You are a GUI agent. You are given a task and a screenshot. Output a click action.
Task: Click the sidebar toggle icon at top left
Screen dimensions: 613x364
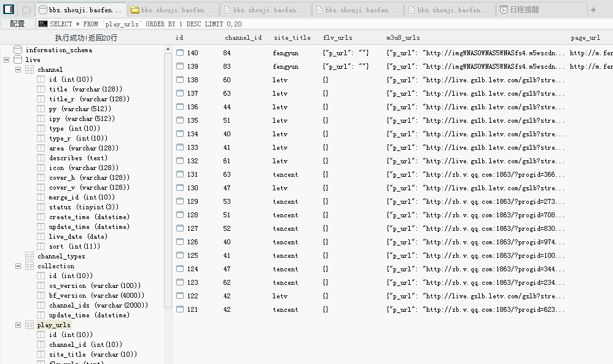(8, 9)
